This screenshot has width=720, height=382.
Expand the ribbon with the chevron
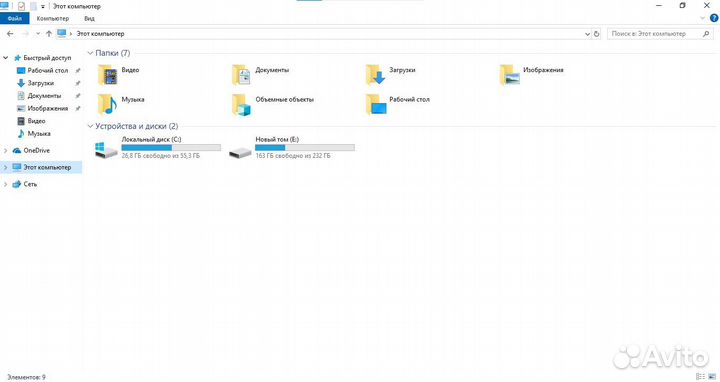pyautogui.click(x=703, y=18)
